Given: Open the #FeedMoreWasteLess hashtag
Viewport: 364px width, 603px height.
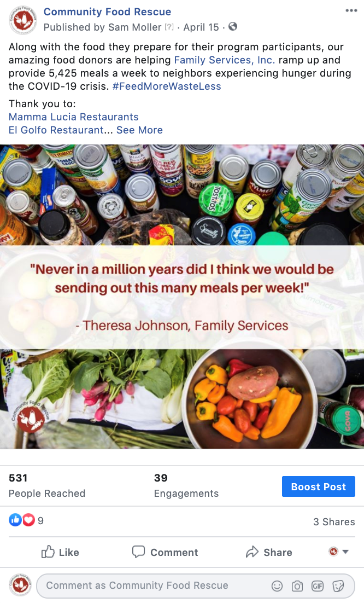Looking at the screenshot, I should (167, 86).
